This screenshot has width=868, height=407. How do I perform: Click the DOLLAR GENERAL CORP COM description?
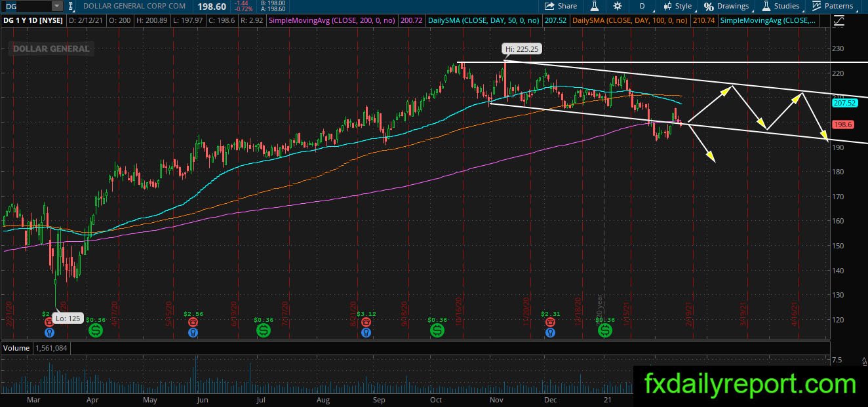(x=135, y=6)
